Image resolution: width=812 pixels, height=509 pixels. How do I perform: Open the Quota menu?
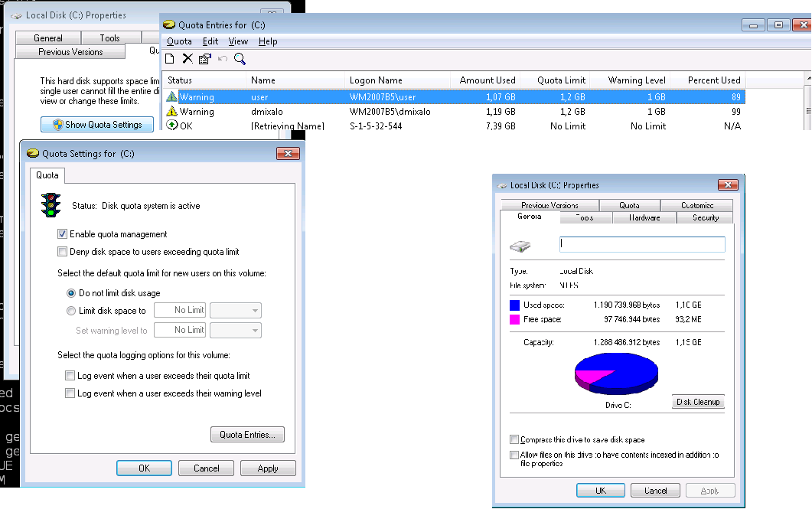179,41
